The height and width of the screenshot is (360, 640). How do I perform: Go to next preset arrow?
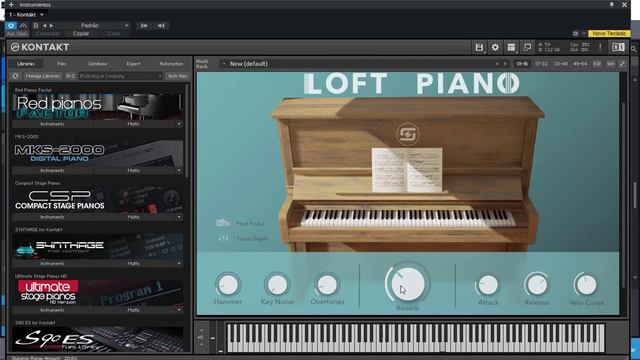(51, 25)
